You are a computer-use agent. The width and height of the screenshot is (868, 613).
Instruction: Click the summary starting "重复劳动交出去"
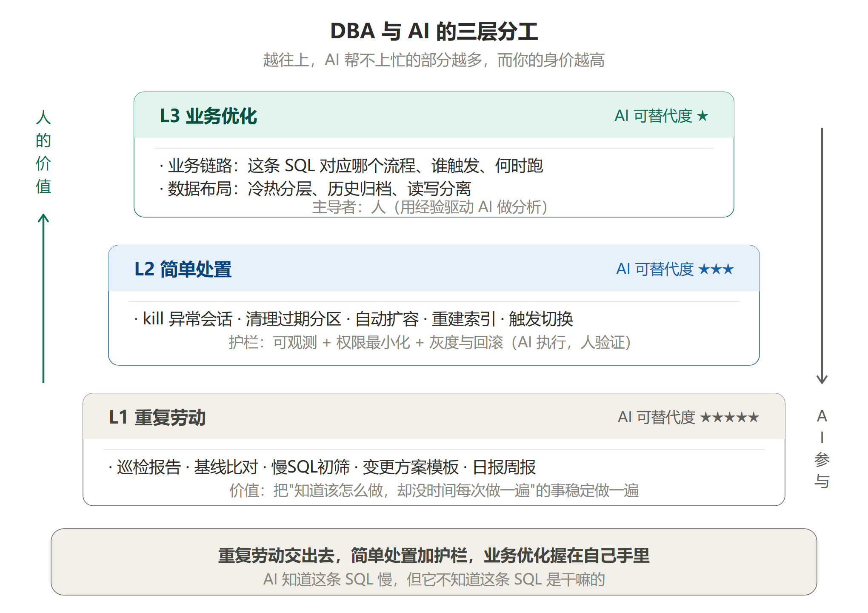(x=434, y=556)
